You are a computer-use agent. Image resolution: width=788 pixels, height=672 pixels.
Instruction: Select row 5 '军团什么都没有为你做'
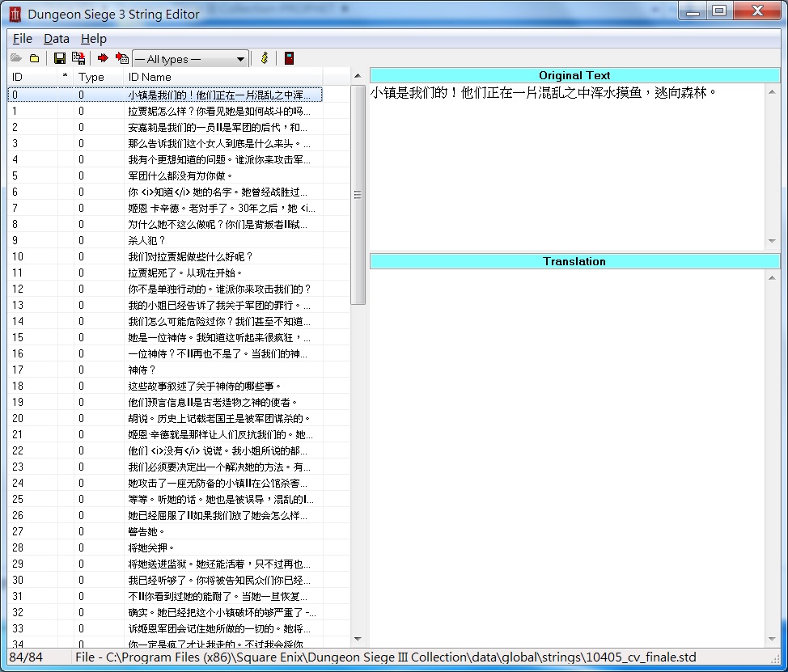point(165,175)
